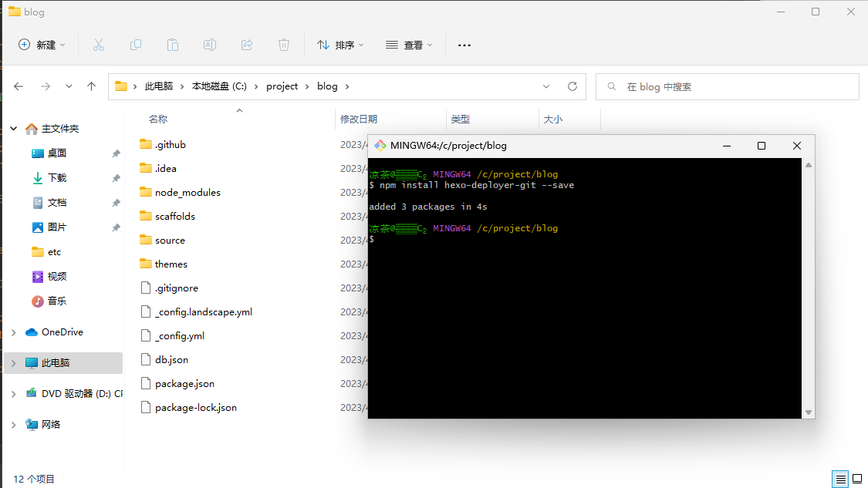Refresh the blog folder view
868x488 pixels.
pos(572,86)
